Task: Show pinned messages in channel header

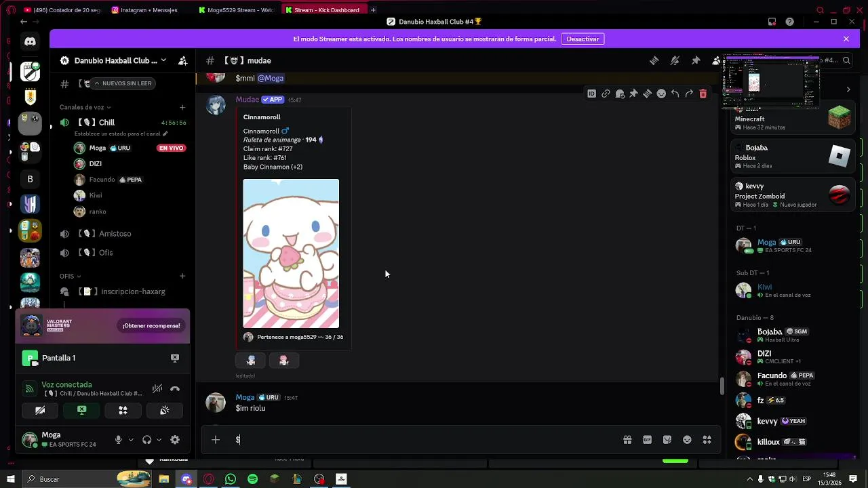Action: 696,60
